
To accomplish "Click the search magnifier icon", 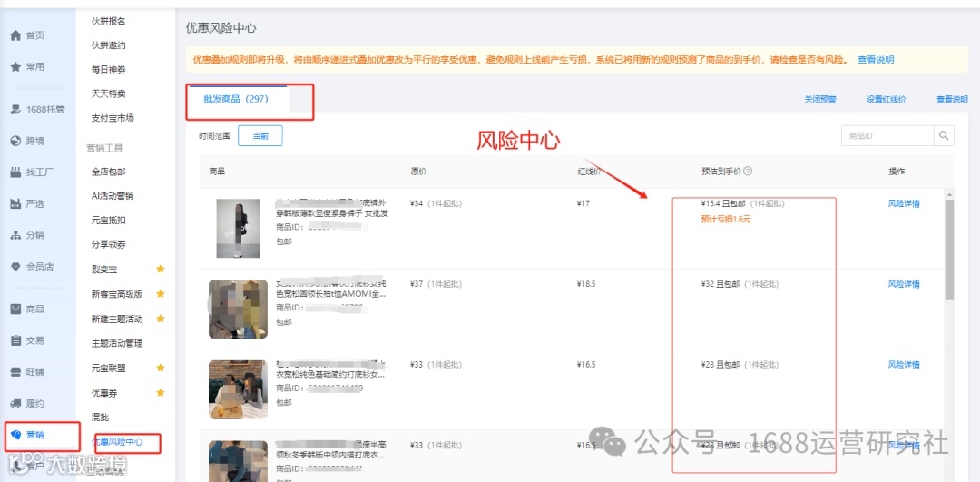I will click(x=944, y=135).
